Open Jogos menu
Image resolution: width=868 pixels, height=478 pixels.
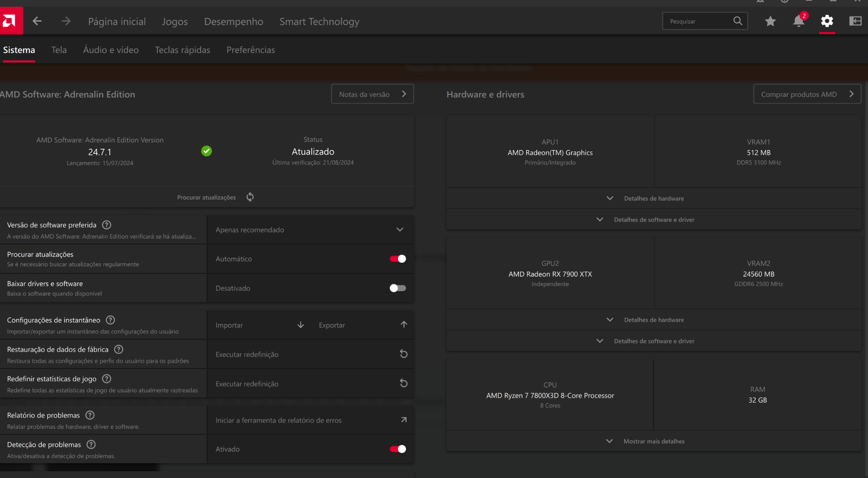(x=175, y=22)
